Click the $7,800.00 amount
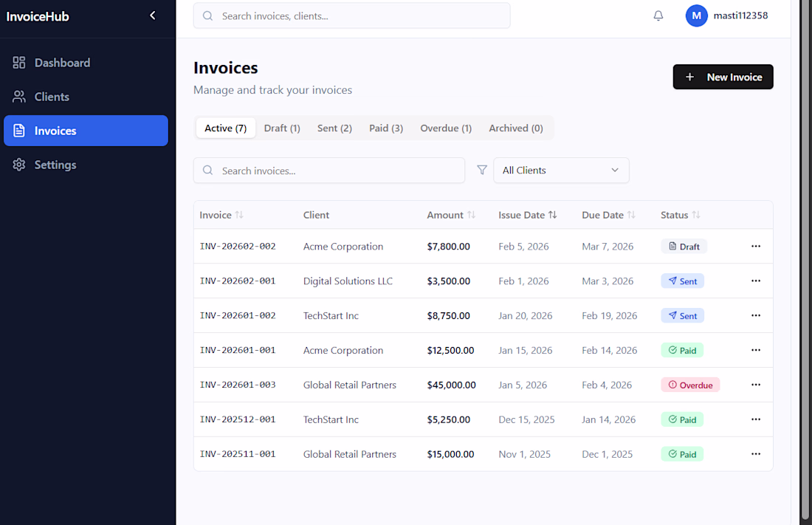The height and width of the screenshot is (525, 812). [x=449, y=246]
